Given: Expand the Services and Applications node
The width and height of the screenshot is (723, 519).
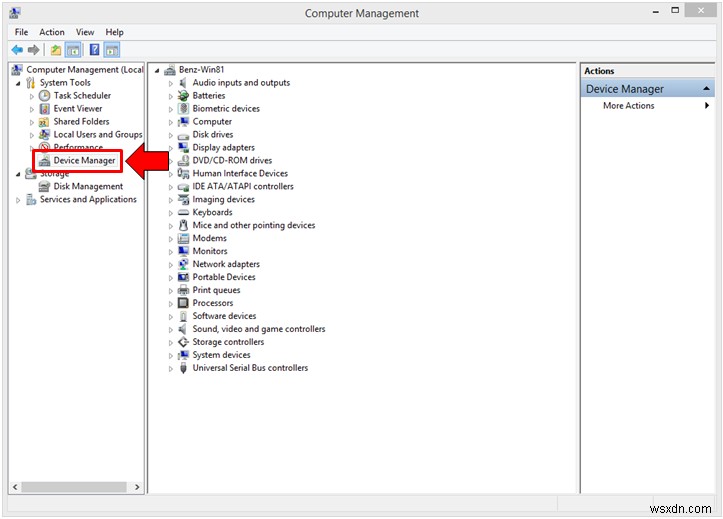Looking at the screenshot, I should pos(18,200).
